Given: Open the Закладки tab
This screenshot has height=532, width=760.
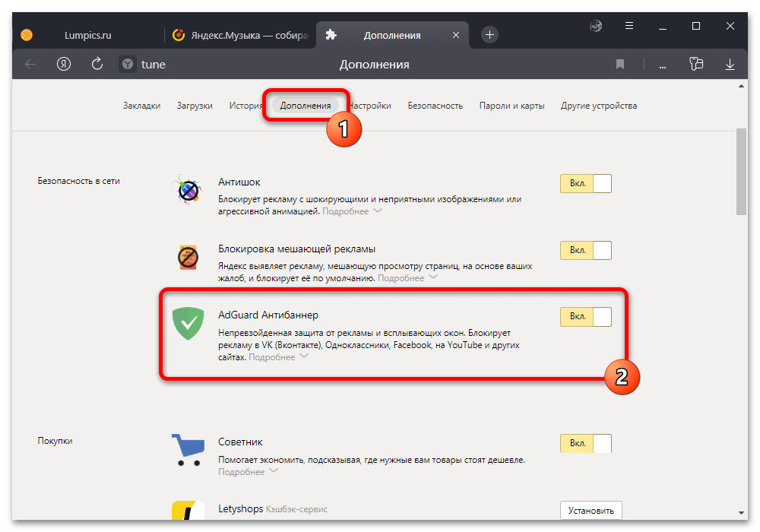Looking at the screenshot, I should click(141, 106).
